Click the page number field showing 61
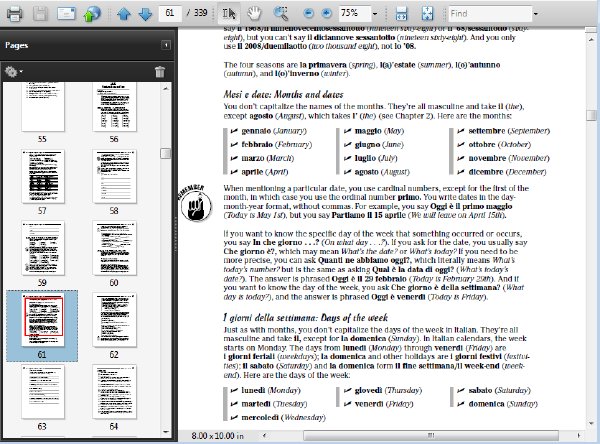The height and width of the screenshot is (444, 600). [x=170, y=13]
